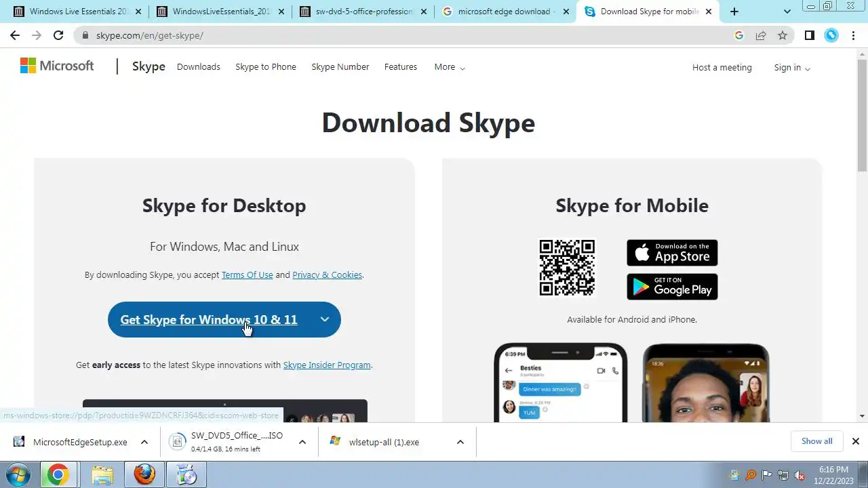The image size is (868, 488).
Task: Click the lock icon in address bar
Action: (85, 35)
